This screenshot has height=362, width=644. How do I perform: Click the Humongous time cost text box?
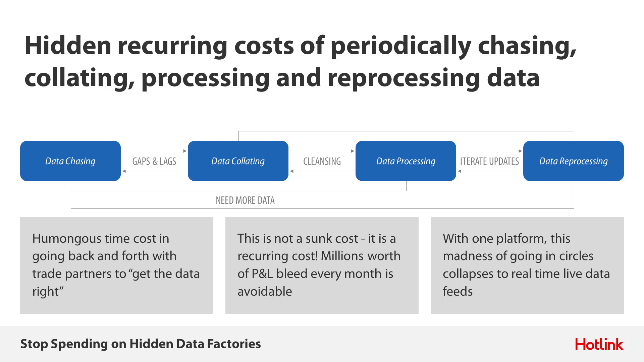[x=117, y=265]
